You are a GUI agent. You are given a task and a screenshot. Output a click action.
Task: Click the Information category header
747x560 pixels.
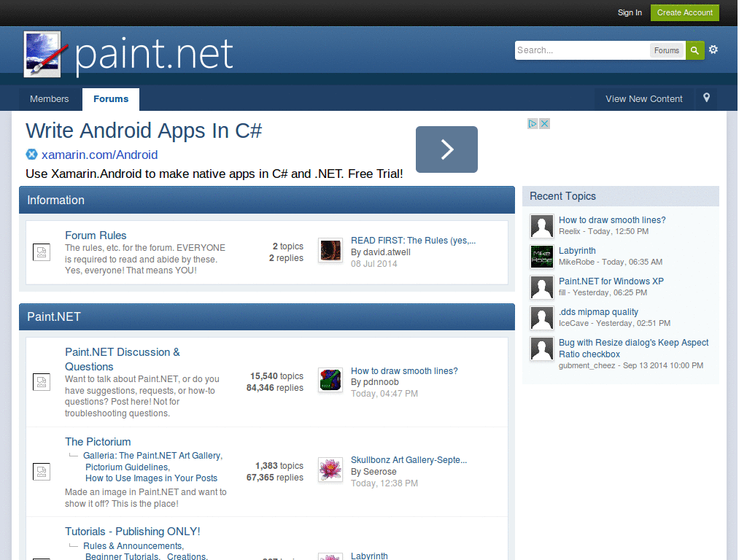click(x=267, y=200)
